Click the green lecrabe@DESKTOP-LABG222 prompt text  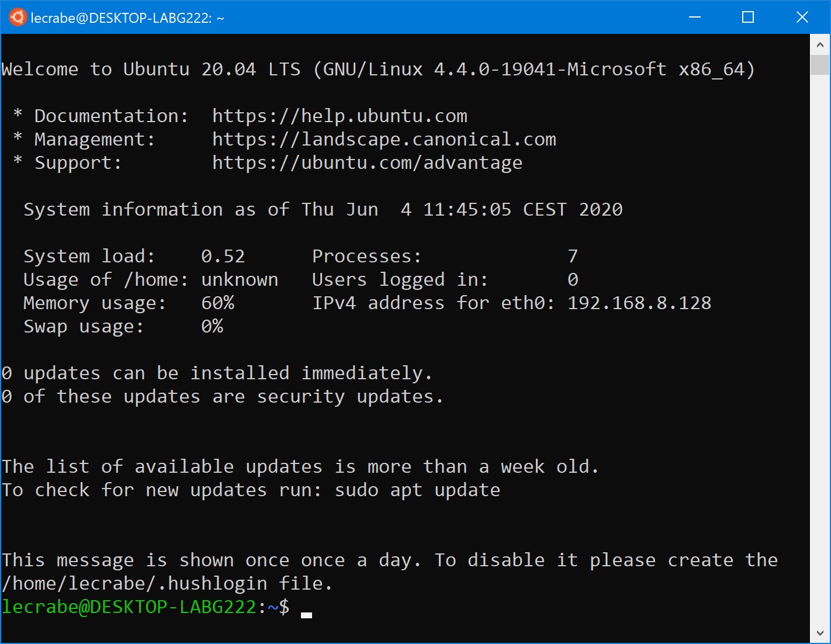tap(129, 607)
